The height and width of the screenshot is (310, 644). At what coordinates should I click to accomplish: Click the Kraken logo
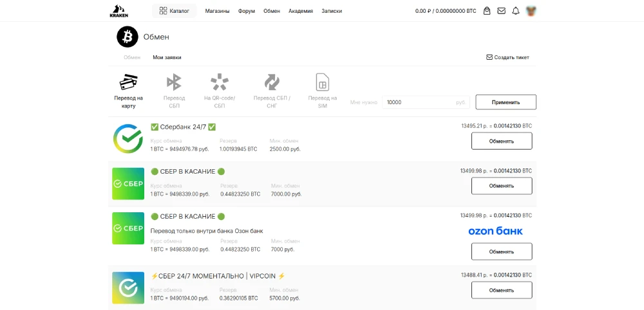pyautogui.click(x=118, y=11)
